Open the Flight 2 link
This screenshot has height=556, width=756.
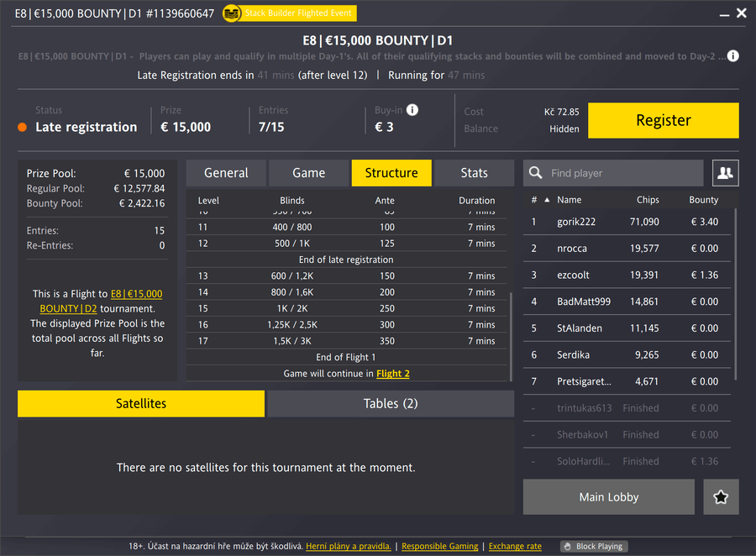pyautogui.click(x=393, y=374)
